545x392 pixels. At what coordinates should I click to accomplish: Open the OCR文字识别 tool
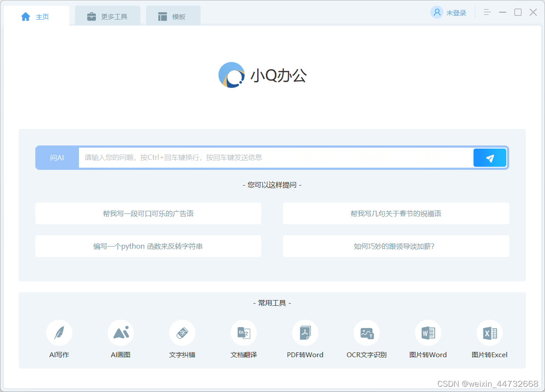367,340
